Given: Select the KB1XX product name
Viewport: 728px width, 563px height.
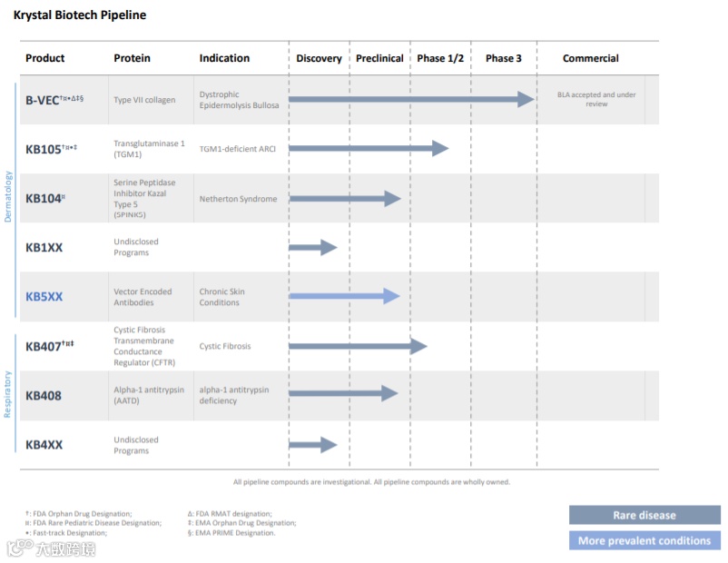Looking at the screenshot, I should [x=44, y=248].
